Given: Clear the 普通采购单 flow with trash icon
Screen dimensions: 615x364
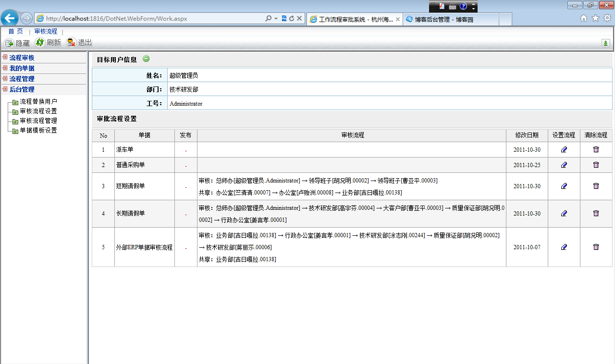Looking at the screenshot, I should pyautogui.click(x=596, y=165).
